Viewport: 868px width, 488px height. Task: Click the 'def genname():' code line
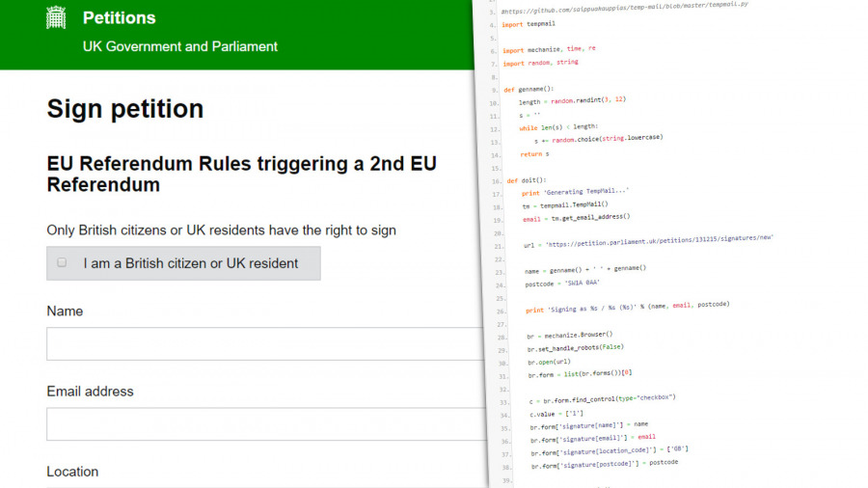pos(529,89)
